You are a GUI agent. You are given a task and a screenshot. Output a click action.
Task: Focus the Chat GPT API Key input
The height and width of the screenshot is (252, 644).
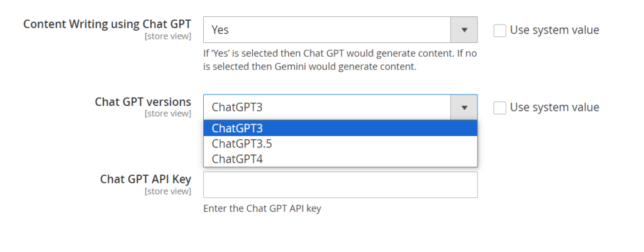coord(340,185)
